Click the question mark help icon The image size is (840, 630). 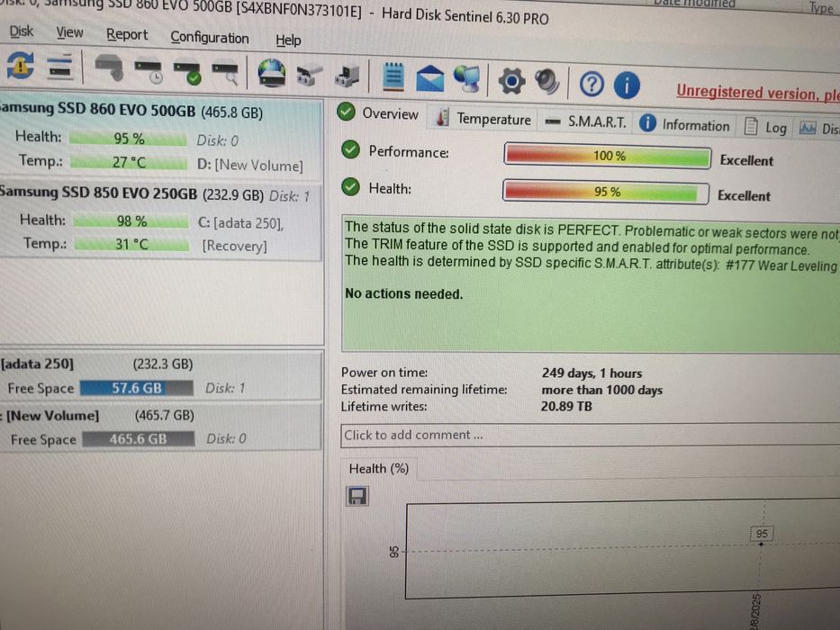592,85
